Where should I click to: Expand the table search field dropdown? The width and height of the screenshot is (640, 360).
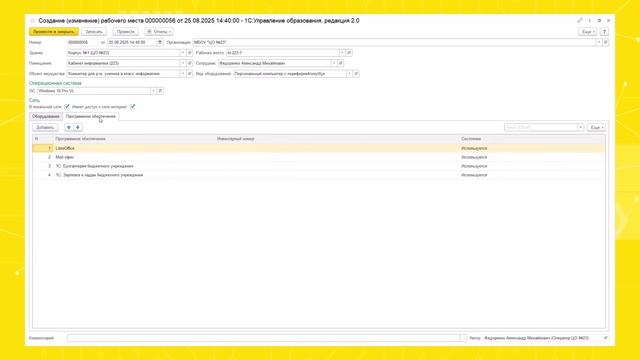(x=580, y=127)
